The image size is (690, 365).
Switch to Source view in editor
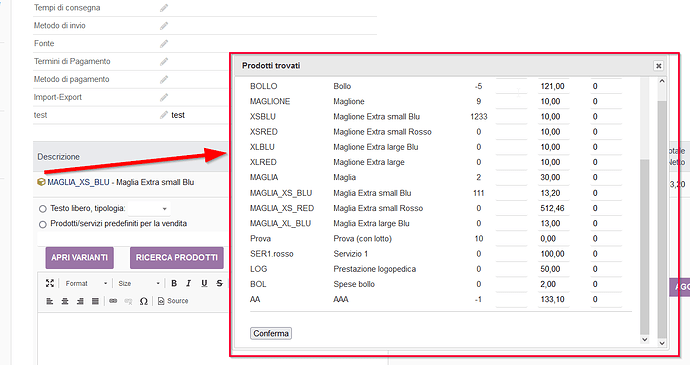[x=173, y=301]
